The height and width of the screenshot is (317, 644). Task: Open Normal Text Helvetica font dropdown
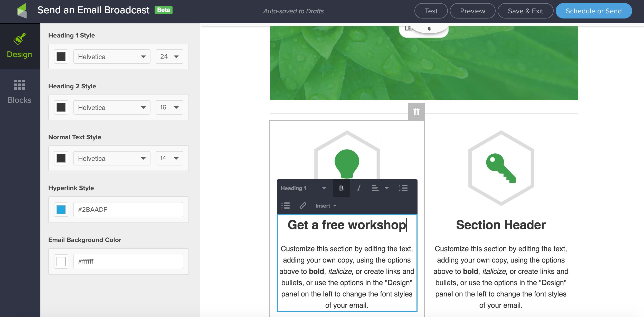tap(112, 158)
